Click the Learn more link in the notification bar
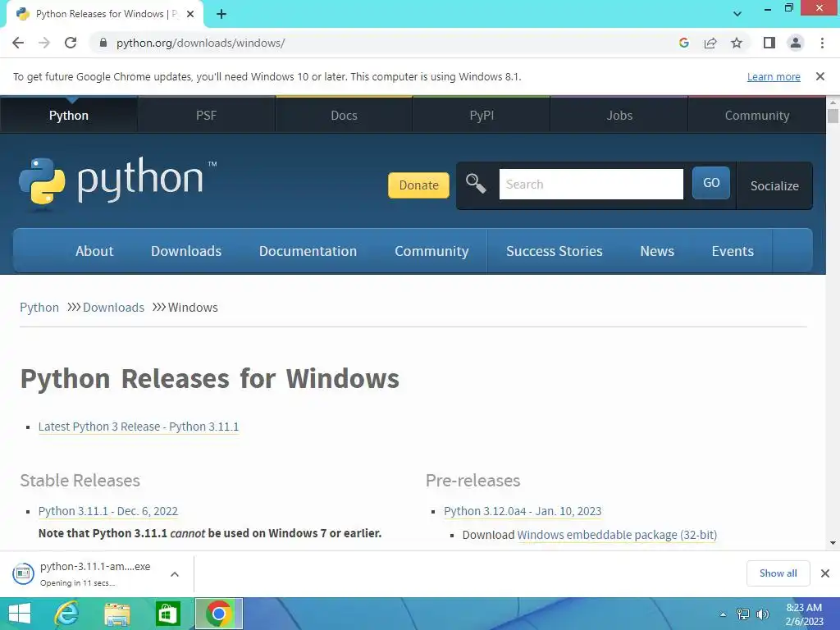 click(x=774, y=76)
